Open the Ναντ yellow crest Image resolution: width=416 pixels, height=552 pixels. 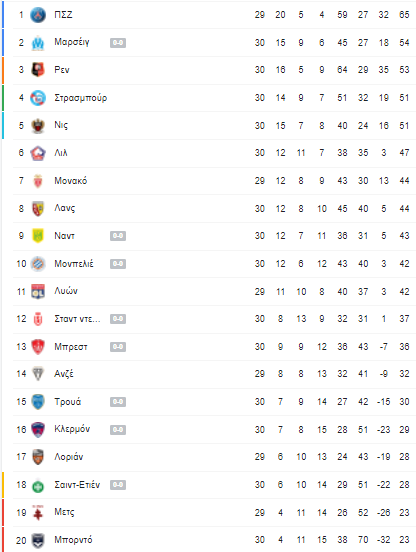38,236
